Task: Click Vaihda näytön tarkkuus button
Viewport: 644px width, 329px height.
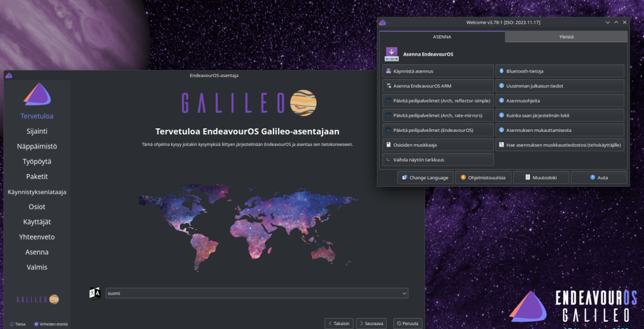Action: (438, 160)
